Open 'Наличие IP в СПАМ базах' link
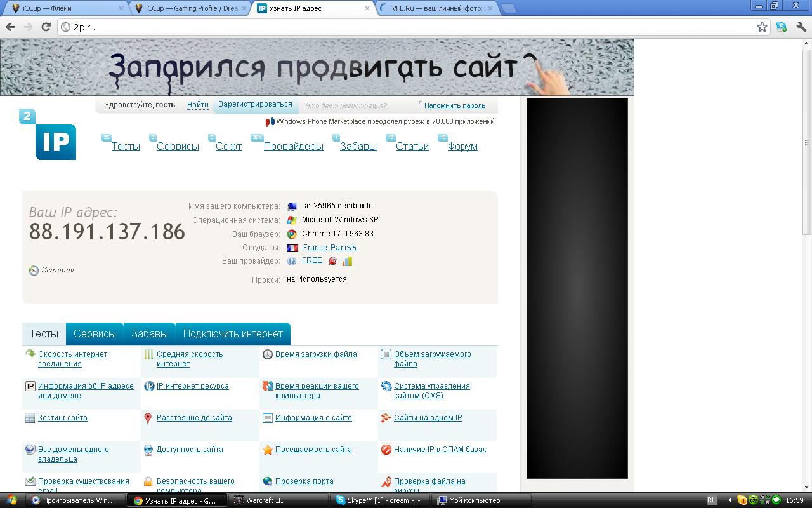The height and width of the screenshot is (508, 812). click(x=440, y=450)
